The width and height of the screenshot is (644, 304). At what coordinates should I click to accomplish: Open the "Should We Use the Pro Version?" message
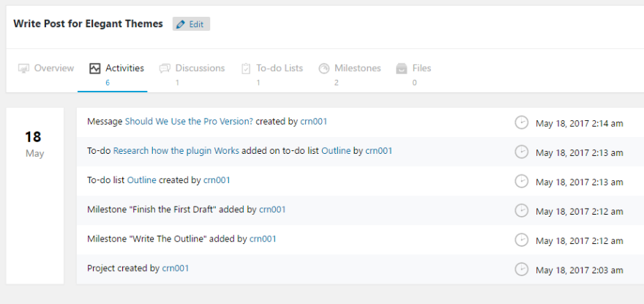pos(189,122)
